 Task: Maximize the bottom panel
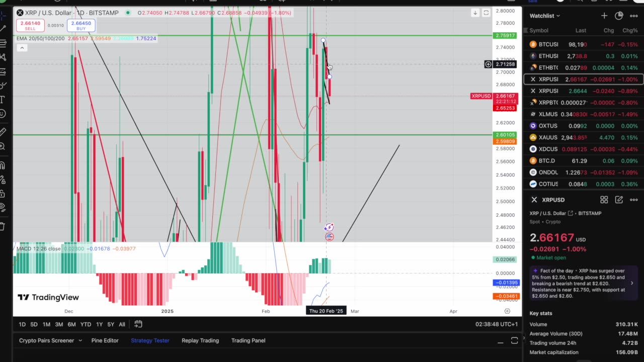(514, 341)
